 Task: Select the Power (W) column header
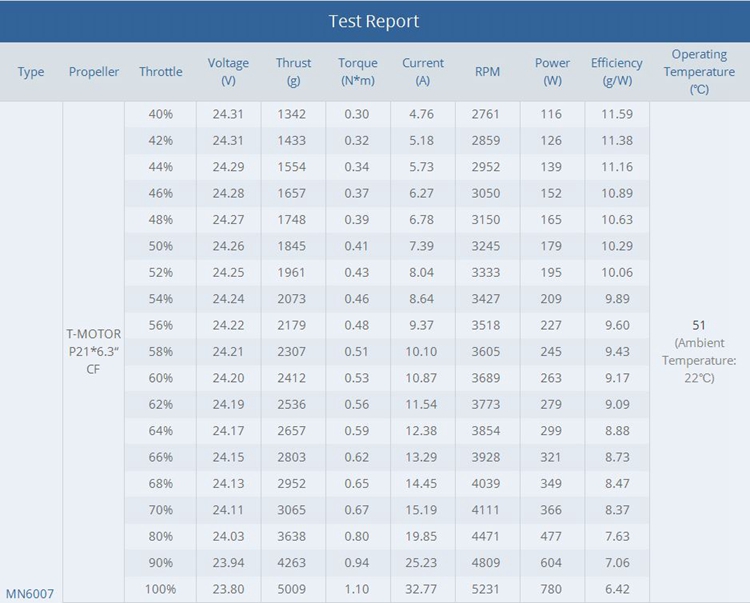click(x=552, y=72)
